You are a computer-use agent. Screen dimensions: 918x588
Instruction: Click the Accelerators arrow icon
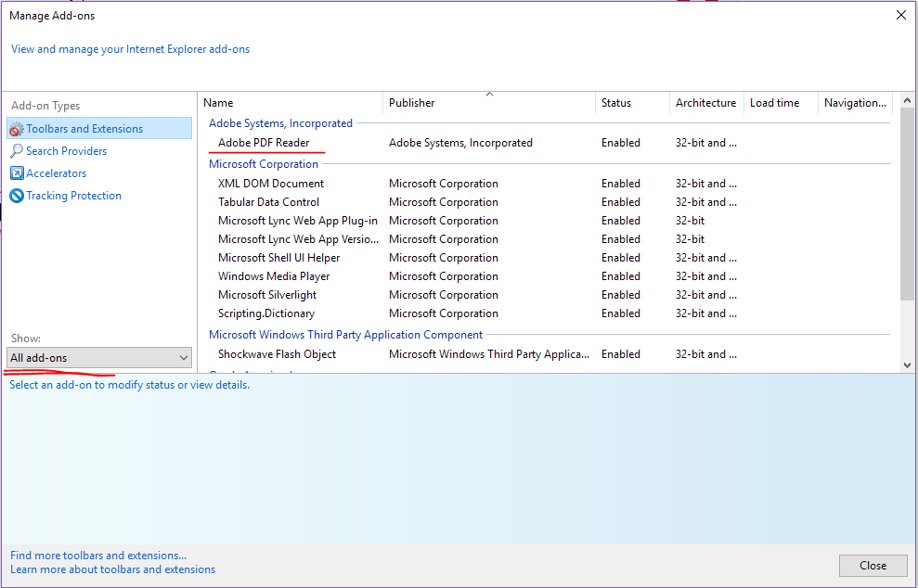(17, 173)
